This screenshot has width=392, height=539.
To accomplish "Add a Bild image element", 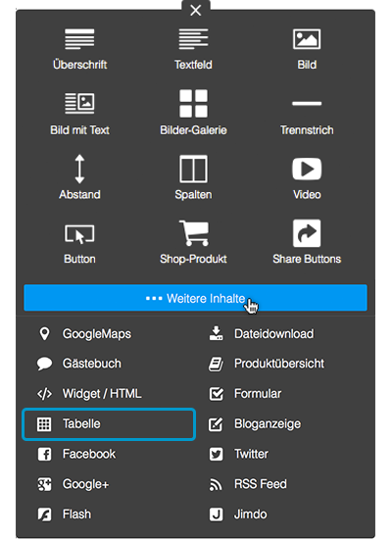I will click(307, 49).
